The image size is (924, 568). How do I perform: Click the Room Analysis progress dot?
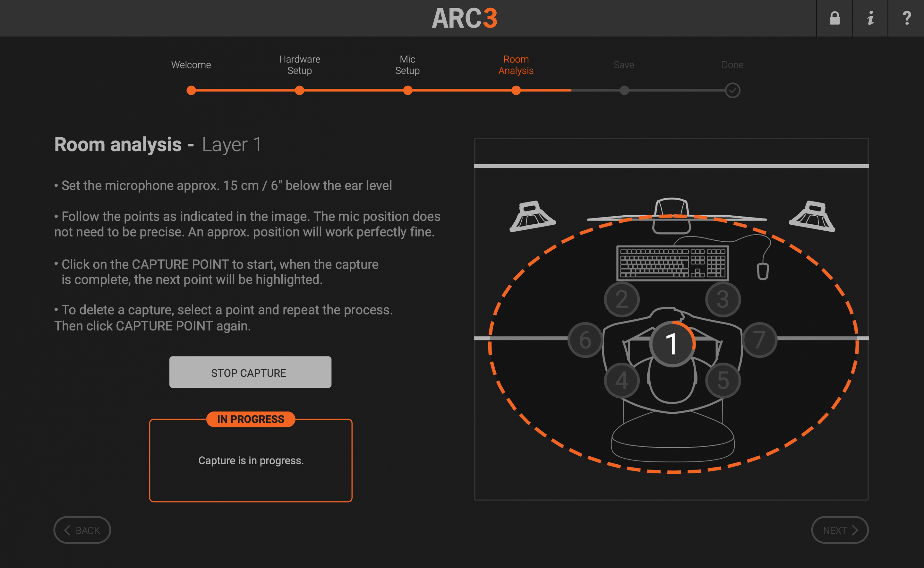(516, 90)
